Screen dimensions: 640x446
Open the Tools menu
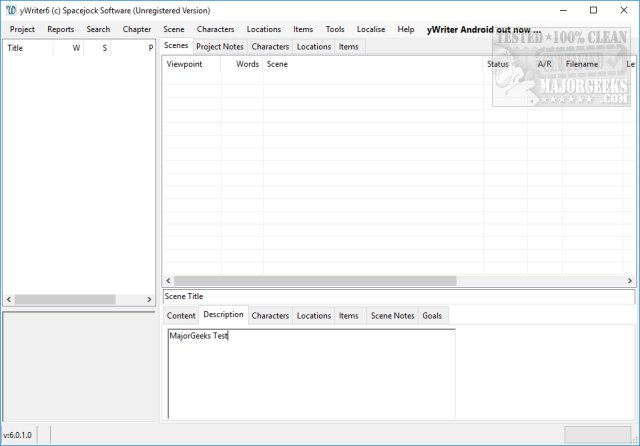click(x=335, y=29)
